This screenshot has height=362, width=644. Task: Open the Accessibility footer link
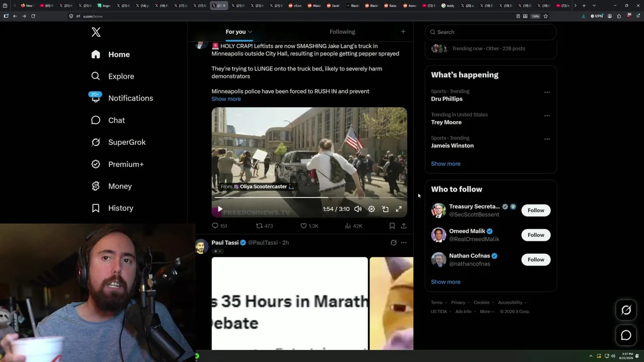pyautogui.click(x=510, y=303)
